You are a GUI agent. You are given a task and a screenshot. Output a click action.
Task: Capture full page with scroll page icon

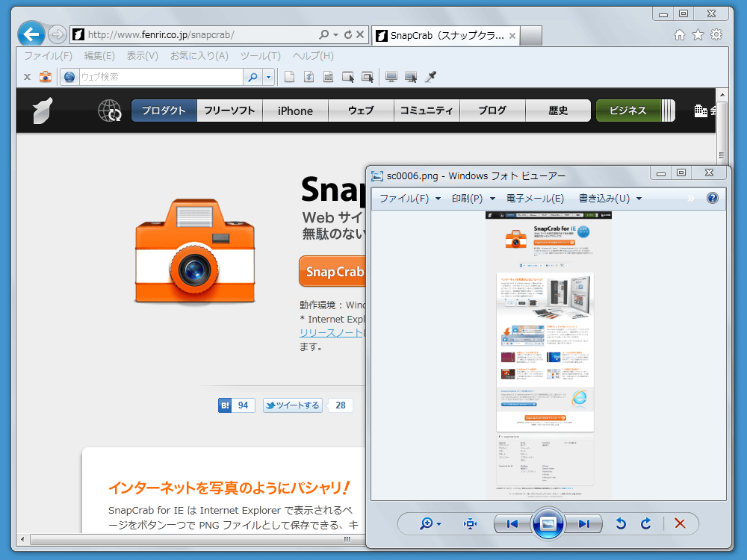click(309, 77)
